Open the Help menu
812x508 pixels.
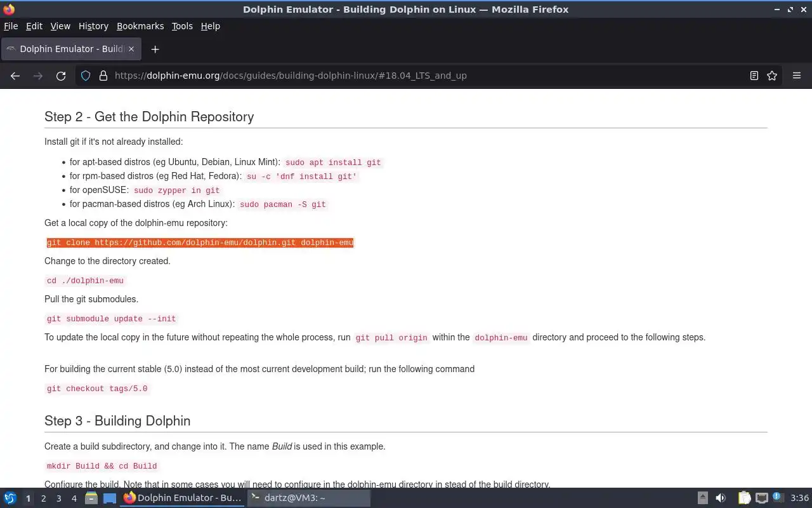210,26
